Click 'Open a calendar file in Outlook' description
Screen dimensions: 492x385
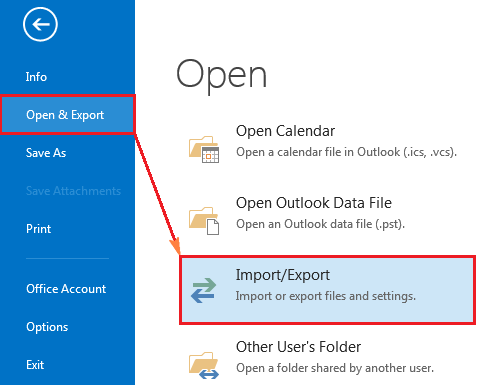tap(346, 152)
